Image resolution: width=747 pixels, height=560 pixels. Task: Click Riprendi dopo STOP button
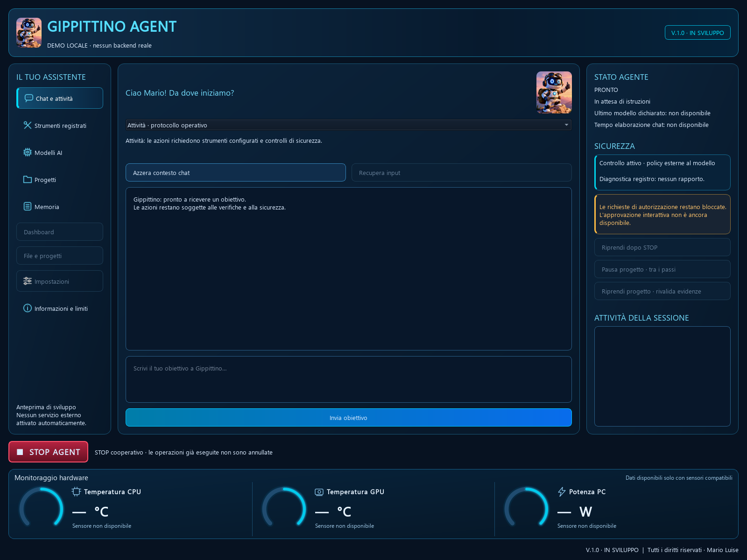(662, 247)
